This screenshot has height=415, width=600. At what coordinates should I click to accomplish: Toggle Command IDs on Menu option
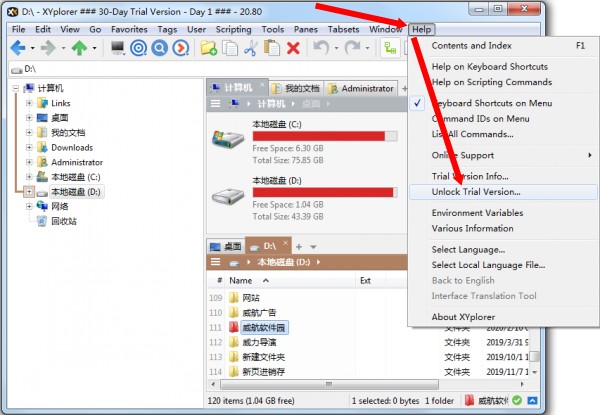[x=479, y=119]
